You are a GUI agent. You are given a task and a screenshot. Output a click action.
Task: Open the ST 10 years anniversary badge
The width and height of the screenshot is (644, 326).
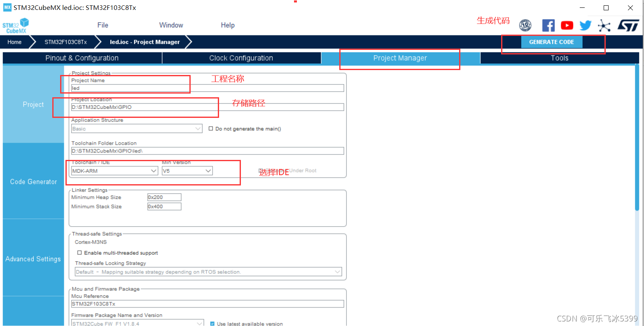click(525, 26)
